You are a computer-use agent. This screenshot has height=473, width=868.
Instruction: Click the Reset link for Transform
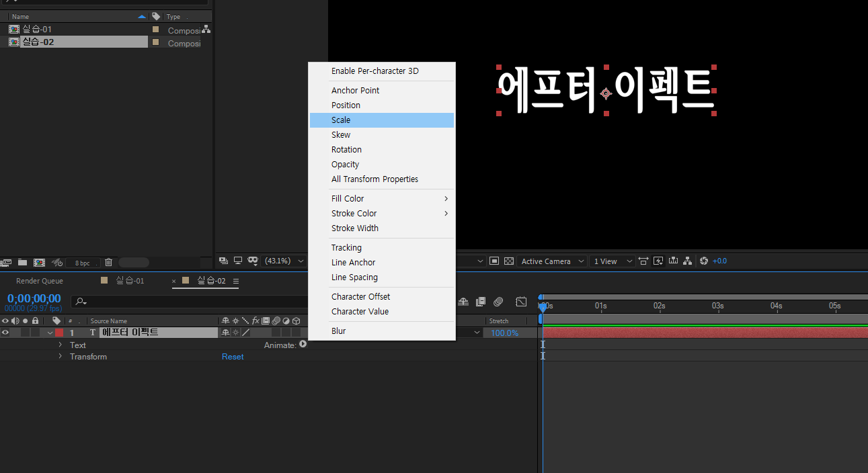(x=233, y=357)
